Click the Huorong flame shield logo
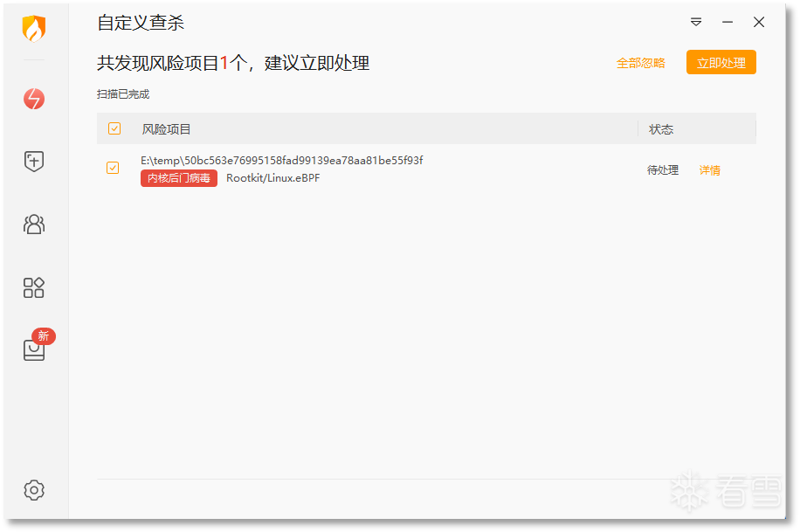 (34, 28)
